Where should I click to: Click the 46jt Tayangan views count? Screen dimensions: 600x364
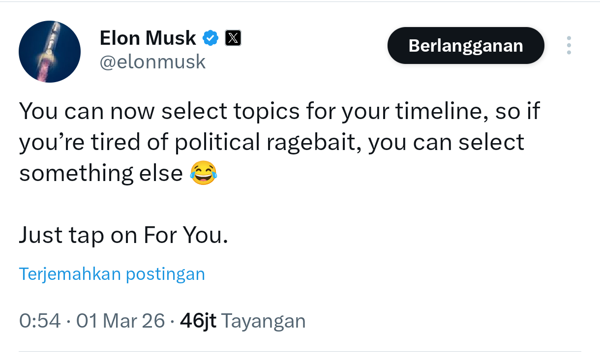point(199,321)
